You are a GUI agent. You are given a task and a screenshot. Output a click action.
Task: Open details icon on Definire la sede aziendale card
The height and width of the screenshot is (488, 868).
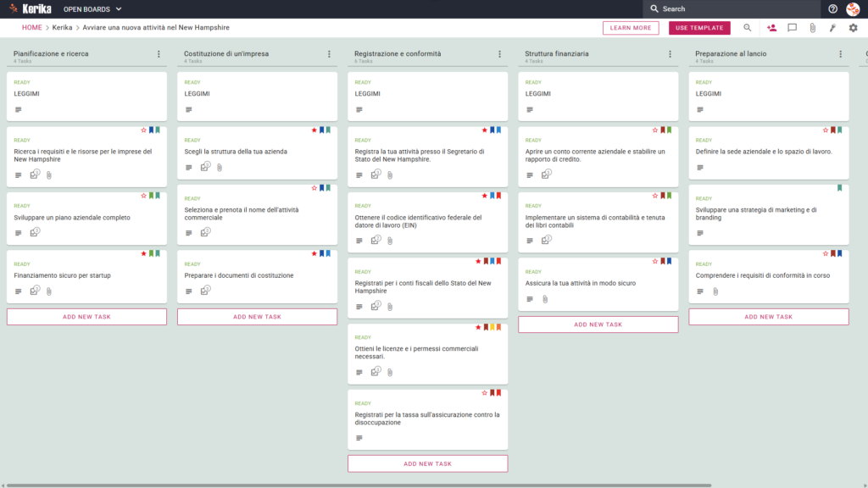pos(700,168)
